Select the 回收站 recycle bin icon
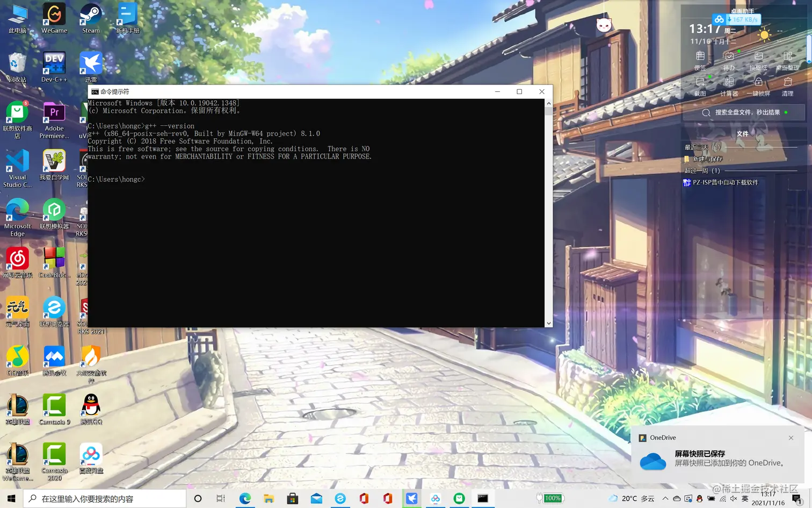Screen dimensions: 812x508 (x=18, y=68)
